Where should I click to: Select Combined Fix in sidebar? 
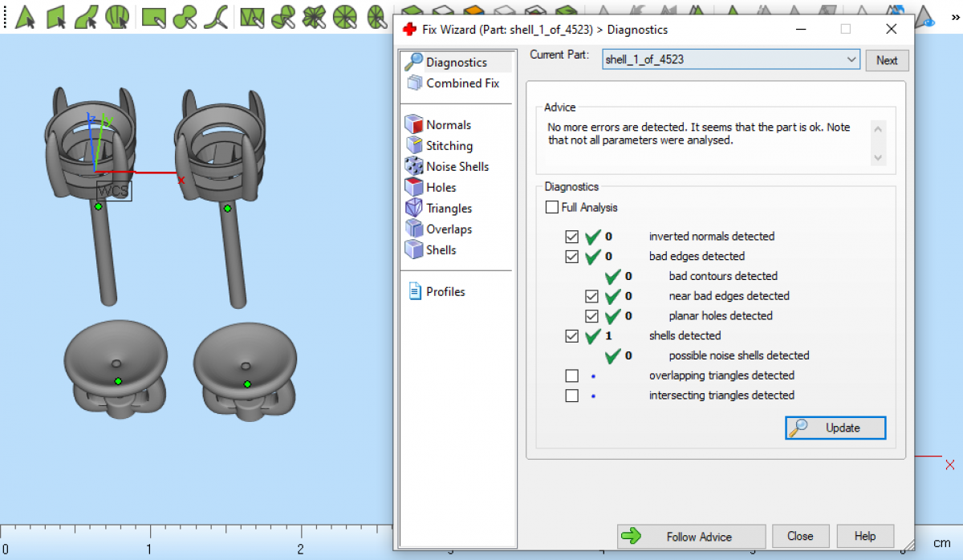pos(461,83)
